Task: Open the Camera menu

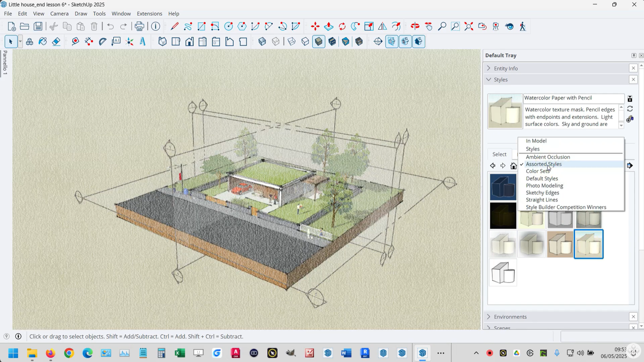Action: [59, 13]
